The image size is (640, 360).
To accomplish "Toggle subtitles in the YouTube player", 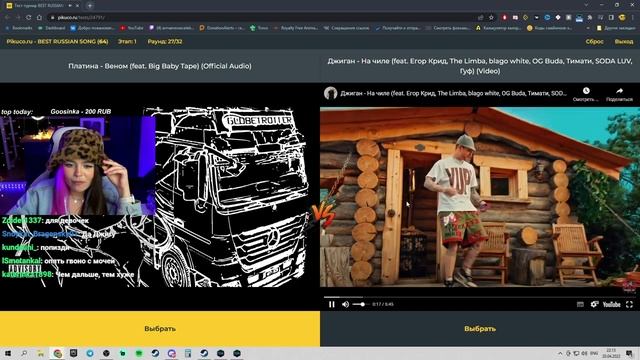I will click(x=580, y=304).
